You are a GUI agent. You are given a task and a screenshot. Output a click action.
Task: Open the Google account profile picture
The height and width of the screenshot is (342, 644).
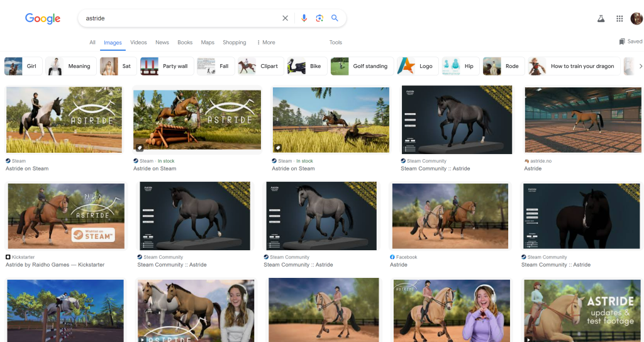click(x=636, y=19)
